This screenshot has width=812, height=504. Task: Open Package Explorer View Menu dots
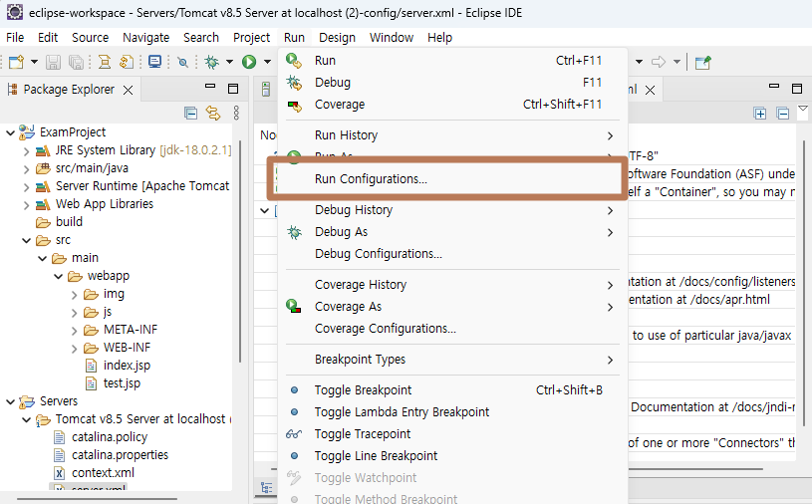coord(236,113)
